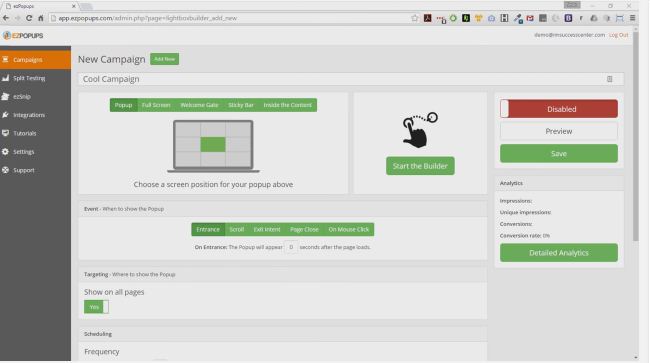Close the ezPopups browser tab

73,6
